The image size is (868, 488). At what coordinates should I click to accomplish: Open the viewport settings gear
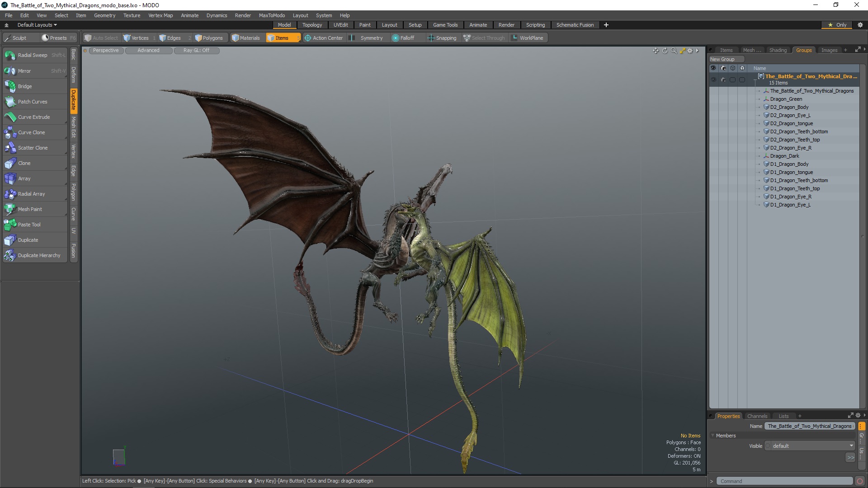click(690, 51)
